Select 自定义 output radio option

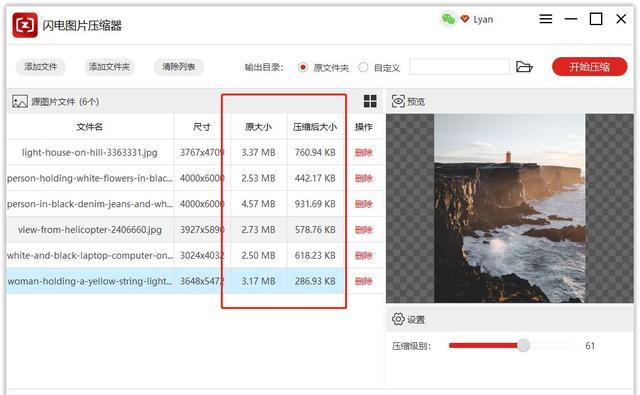[x=363, y=67]
